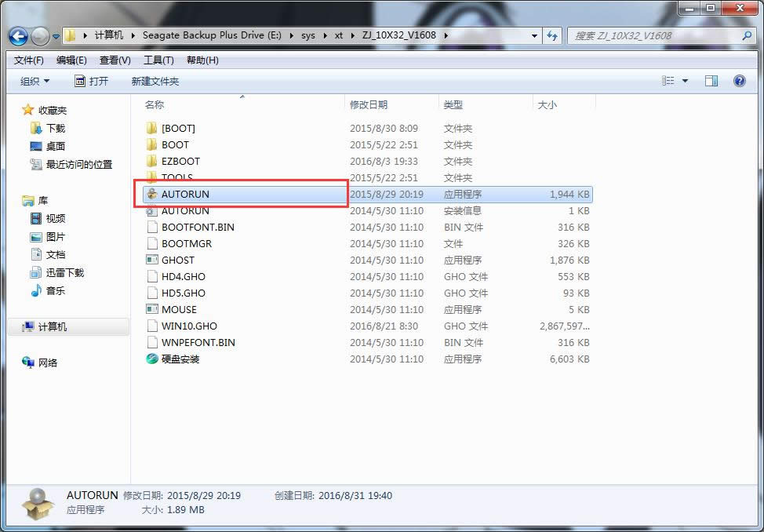Select the GHOST application icon
This screenshot has width=764, height=532.
click(x=152, y=260)
